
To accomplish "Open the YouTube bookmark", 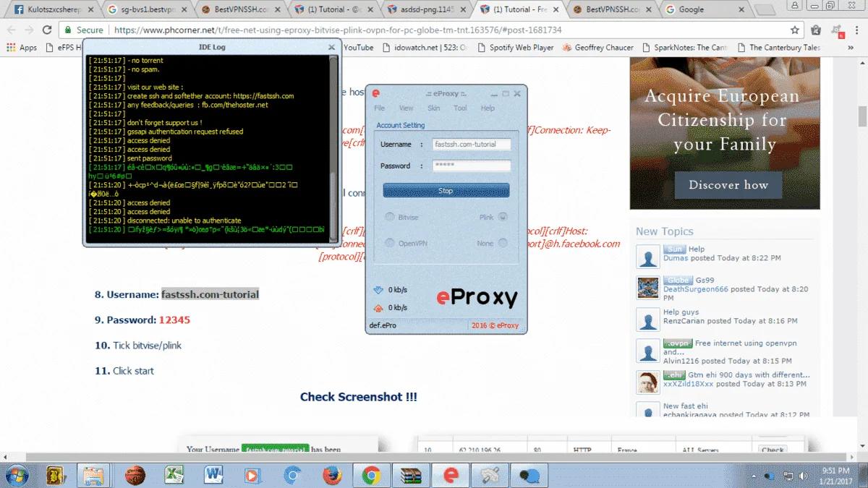I will pyautogui.click(x=359, y=48).
